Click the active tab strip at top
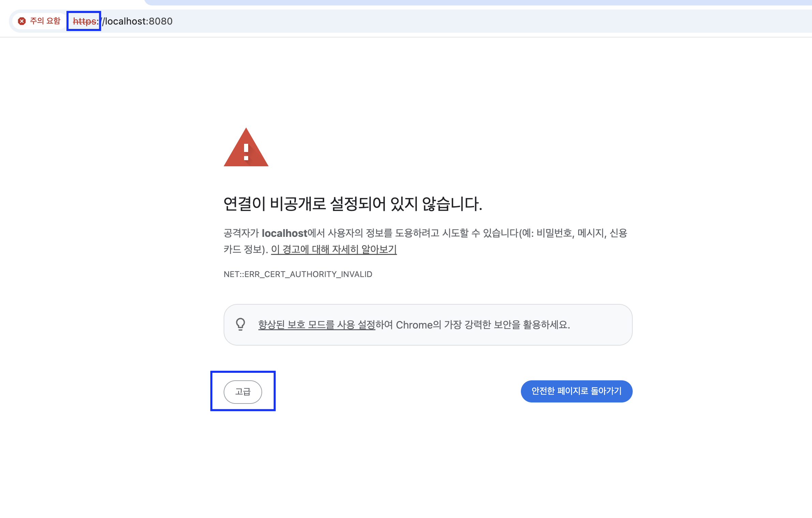 pos(477,2)
